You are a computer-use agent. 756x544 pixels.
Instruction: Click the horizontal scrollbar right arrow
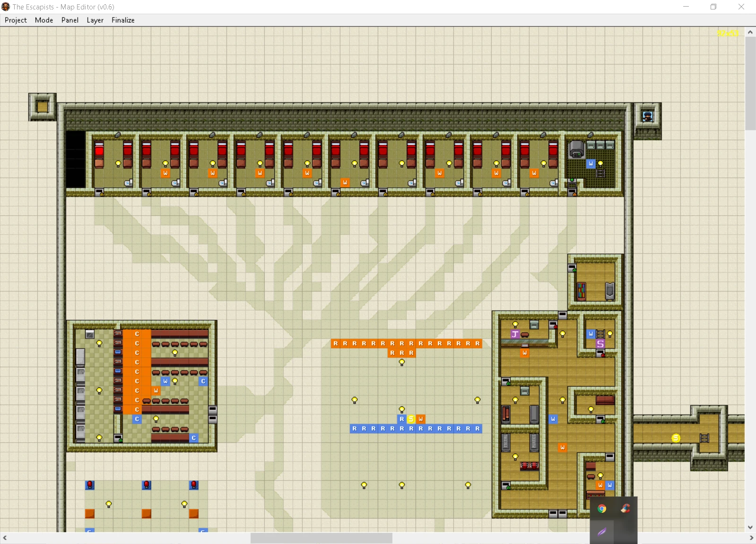point(751,538)
